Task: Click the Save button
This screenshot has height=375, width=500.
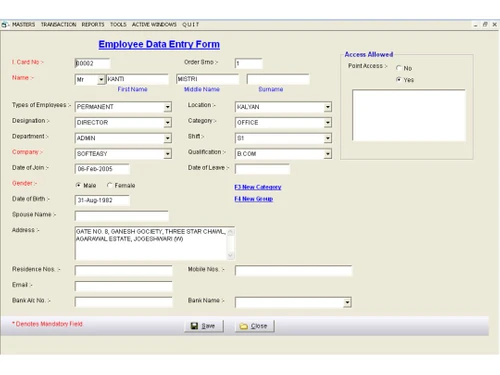Action: 204,326
